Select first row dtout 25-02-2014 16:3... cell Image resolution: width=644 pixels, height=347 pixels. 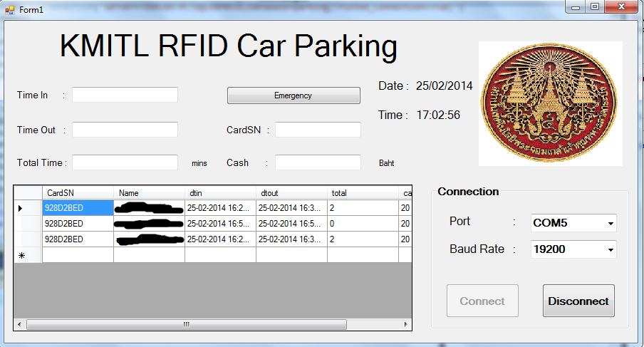pyautogui.click(x=291, y=208)
